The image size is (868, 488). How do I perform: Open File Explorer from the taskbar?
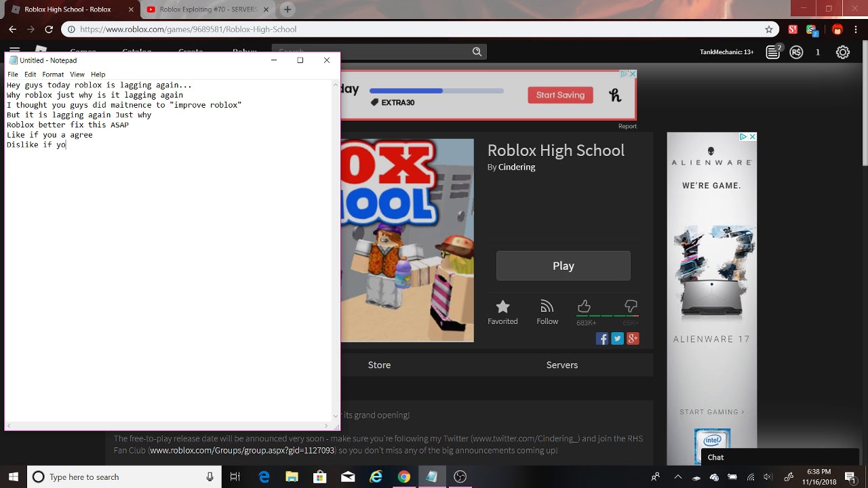[x=292, y=476]
